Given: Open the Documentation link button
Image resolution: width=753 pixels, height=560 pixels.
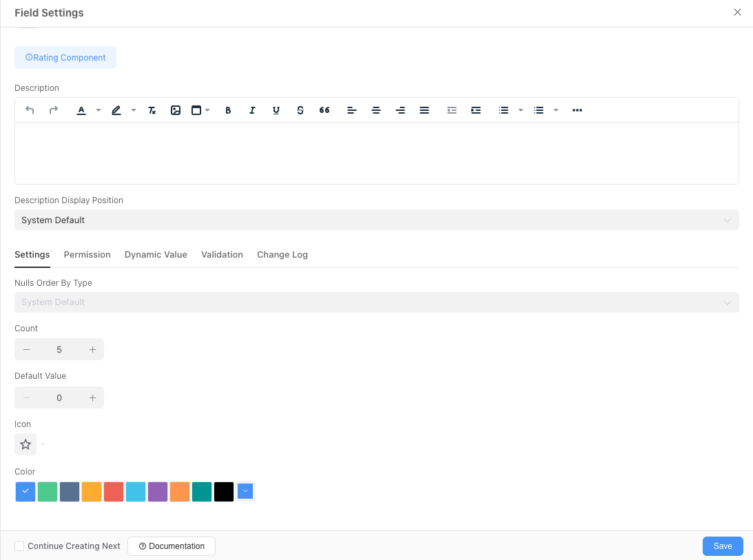Looking at the screenshot, I should click(172, 546).
